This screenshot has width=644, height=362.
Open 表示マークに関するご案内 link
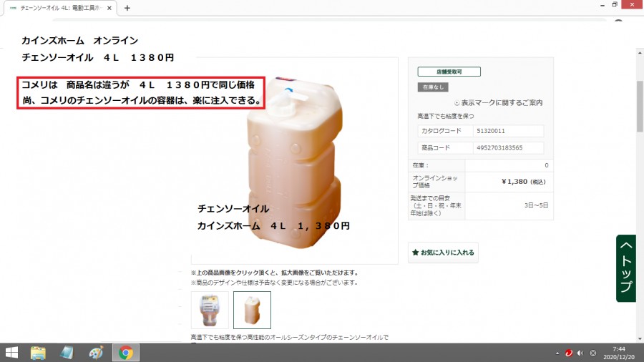[x=498, y=102]
